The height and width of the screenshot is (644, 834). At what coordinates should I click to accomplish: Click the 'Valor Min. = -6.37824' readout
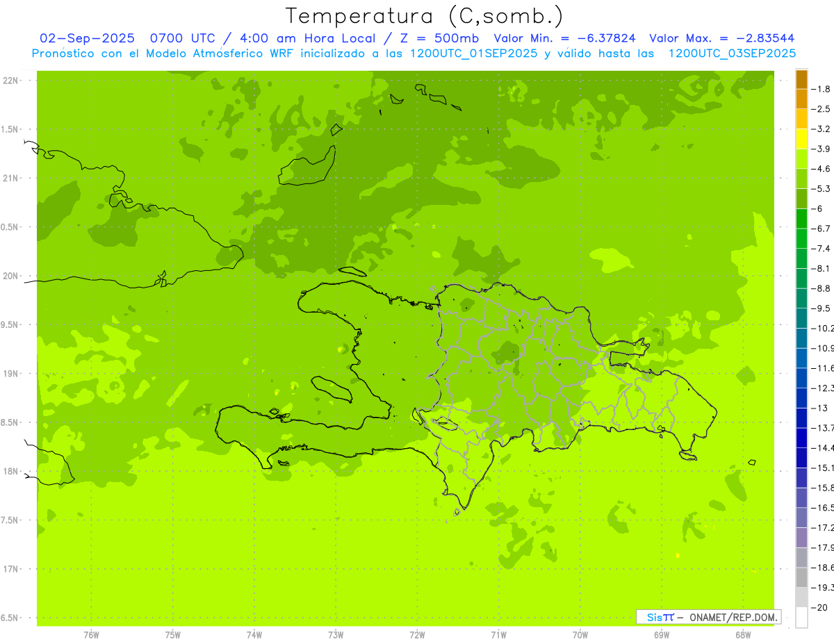tap(565, 38)
